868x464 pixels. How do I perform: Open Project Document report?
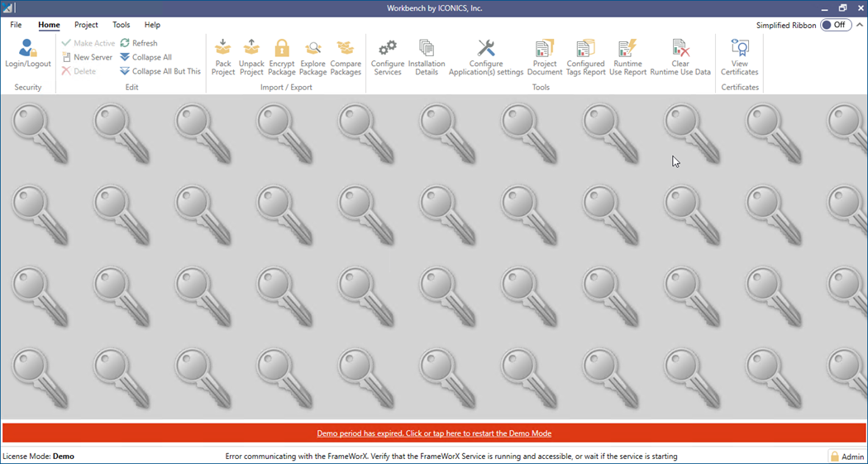point(545,57)
